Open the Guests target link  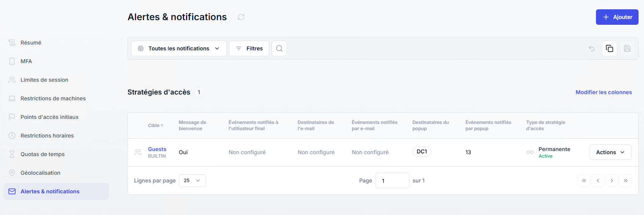pyautogui.click(x=157, y=149)
